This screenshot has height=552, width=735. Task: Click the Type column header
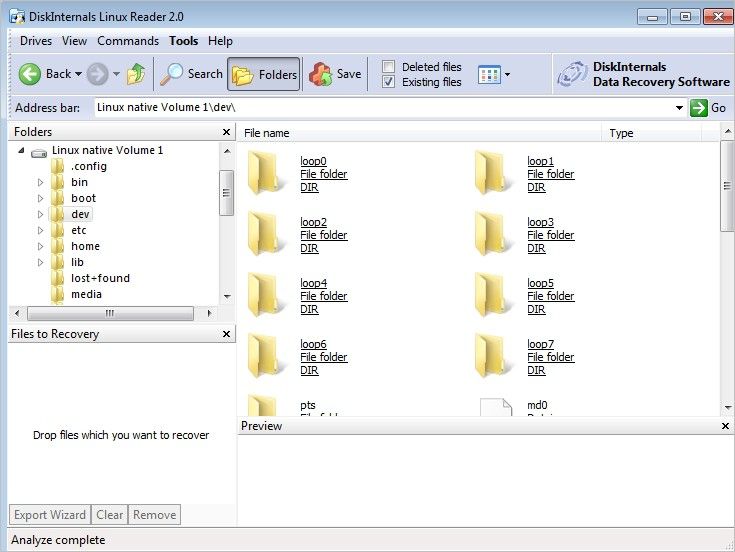(652, 133)
